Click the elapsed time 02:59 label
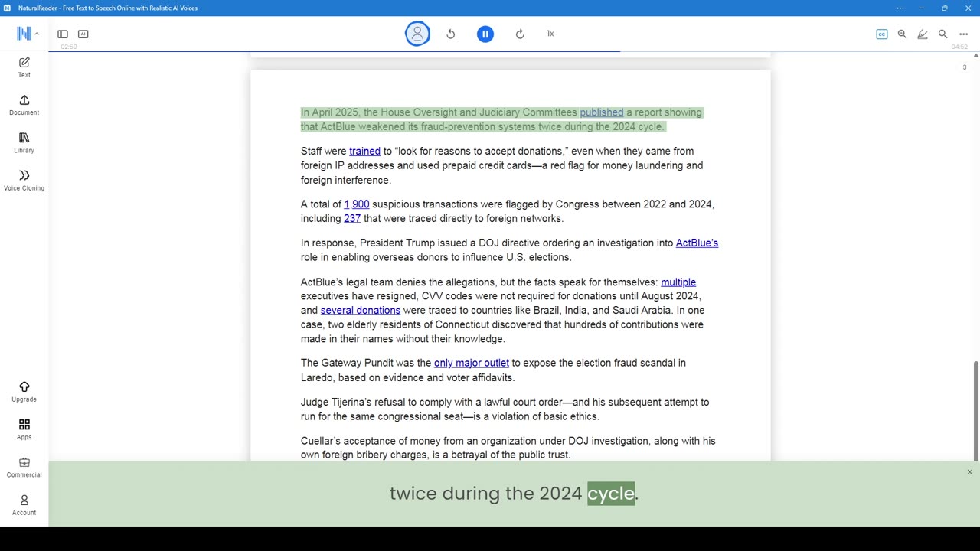980x551 pixels. tap(69, 47)
